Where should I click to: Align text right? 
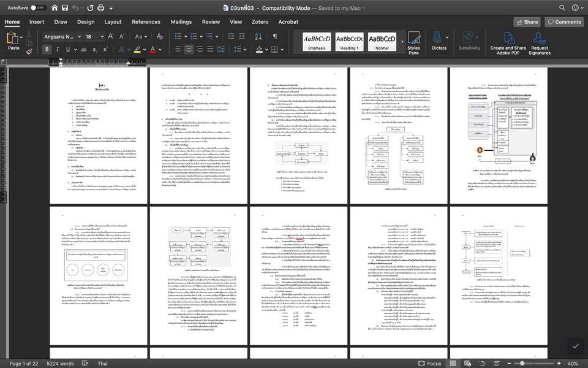(200, 49)
